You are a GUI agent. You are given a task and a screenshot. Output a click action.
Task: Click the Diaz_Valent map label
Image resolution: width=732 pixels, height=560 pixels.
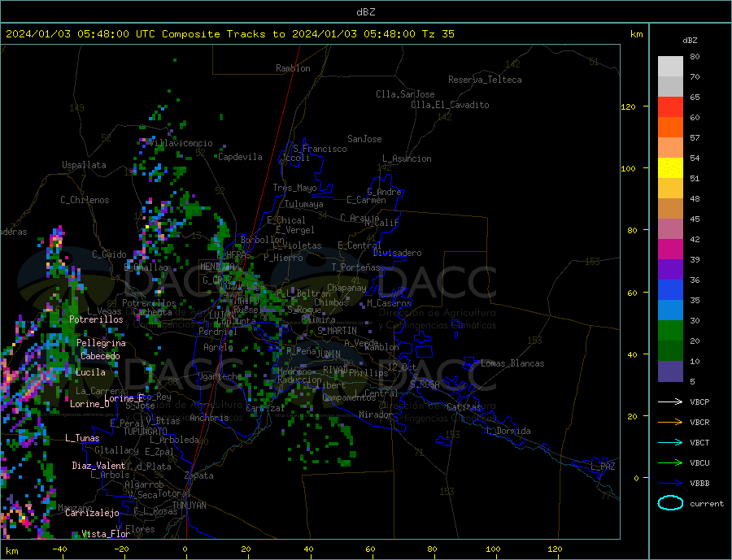(x=99, y=466)
